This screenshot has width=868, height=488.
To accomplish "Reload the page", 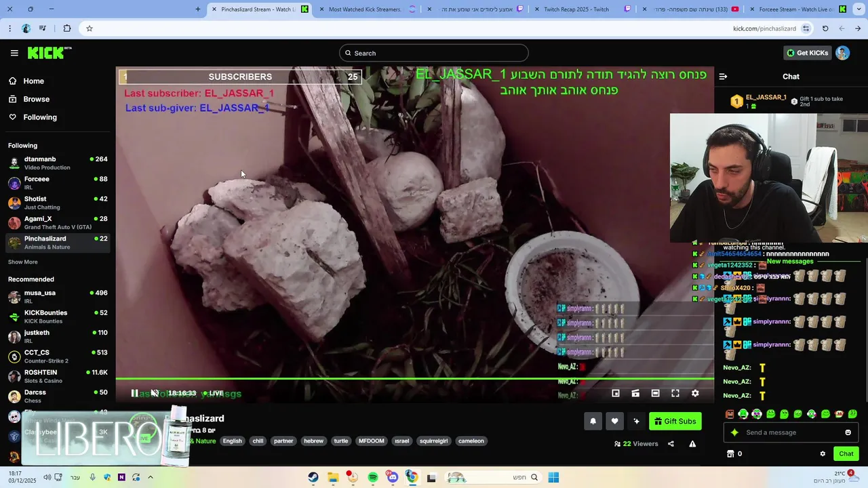I will tap(825, 28).
